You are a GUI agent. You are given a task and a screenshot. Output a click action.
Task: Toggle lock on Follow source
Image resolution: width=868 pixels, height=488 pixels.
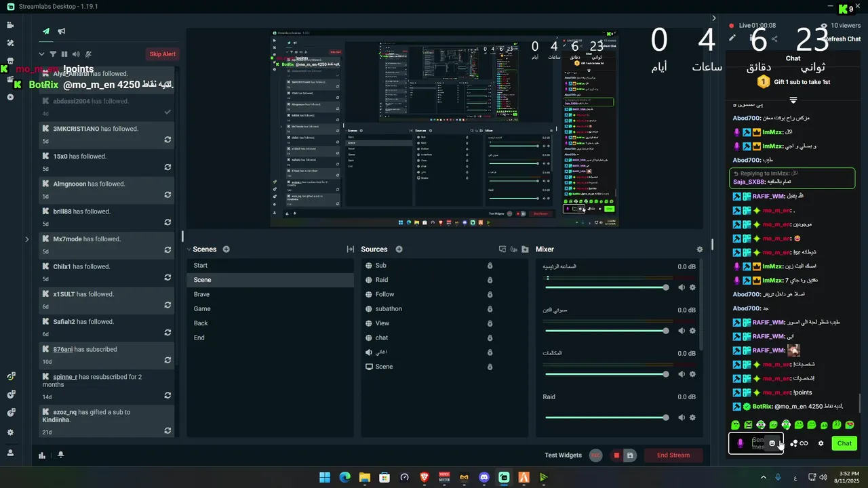(490, 294)
